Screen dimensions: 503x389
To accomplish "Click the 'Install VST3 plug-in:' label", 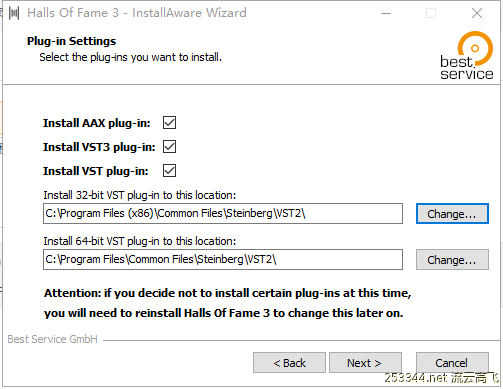I will point(99,147).
